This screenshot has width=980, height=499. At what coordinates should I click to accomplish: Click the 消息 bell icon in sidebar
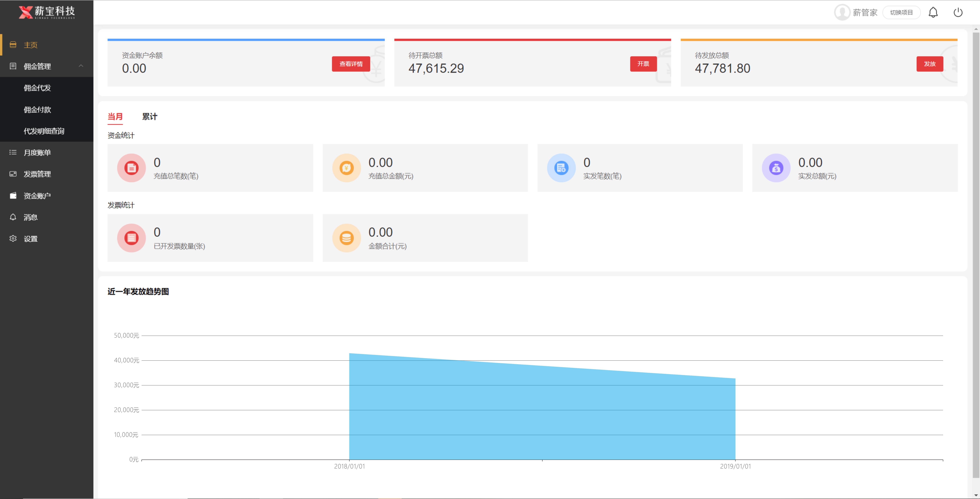click(13, 217)
